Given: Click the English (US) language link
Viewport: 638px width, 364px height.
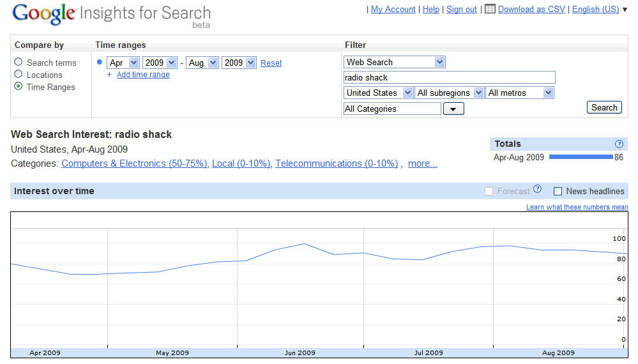Looking at the screenshot, I should [595, 10].
